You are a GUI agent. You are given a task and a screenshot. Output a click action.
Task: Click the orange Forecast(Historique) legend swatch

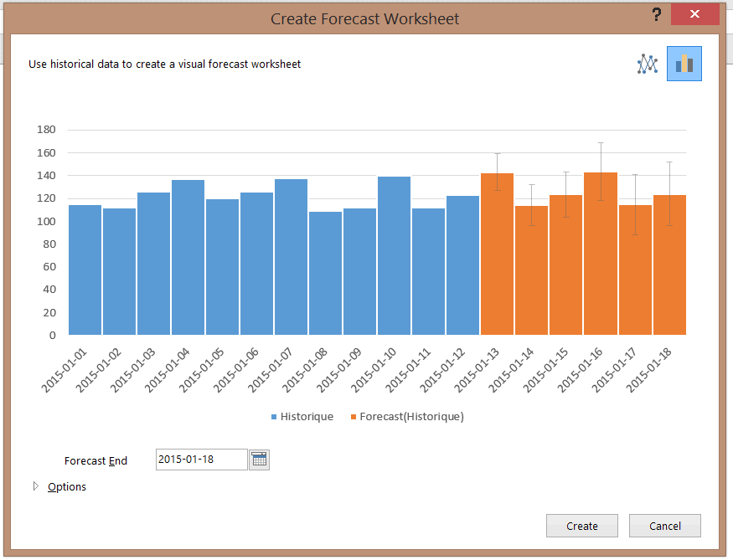click(354, 417)
